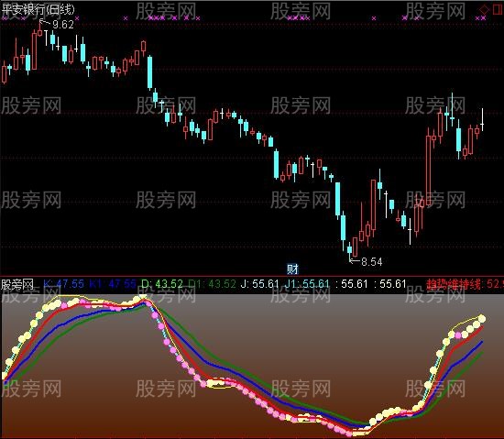Click the J1: 55.61 indicator value
Screen dimensions: 504x439
(307, 284)
